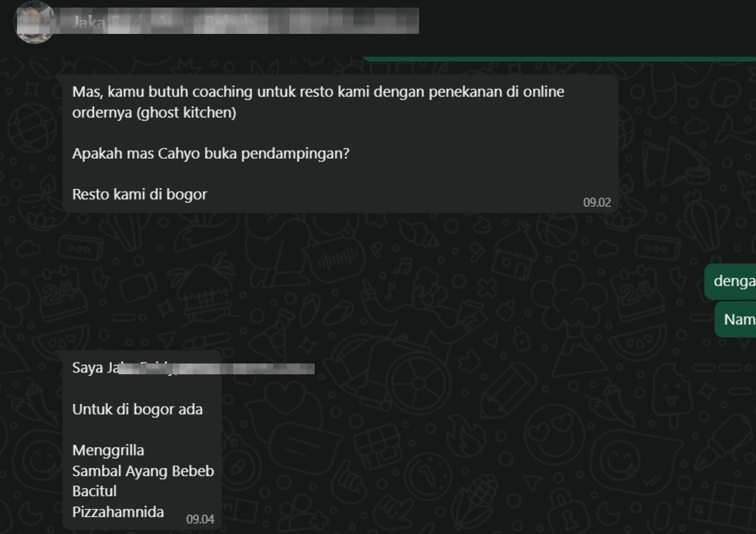Open contact info via blurred header name
The height and width of the screenshot is (534, 756).
(245, 21)
